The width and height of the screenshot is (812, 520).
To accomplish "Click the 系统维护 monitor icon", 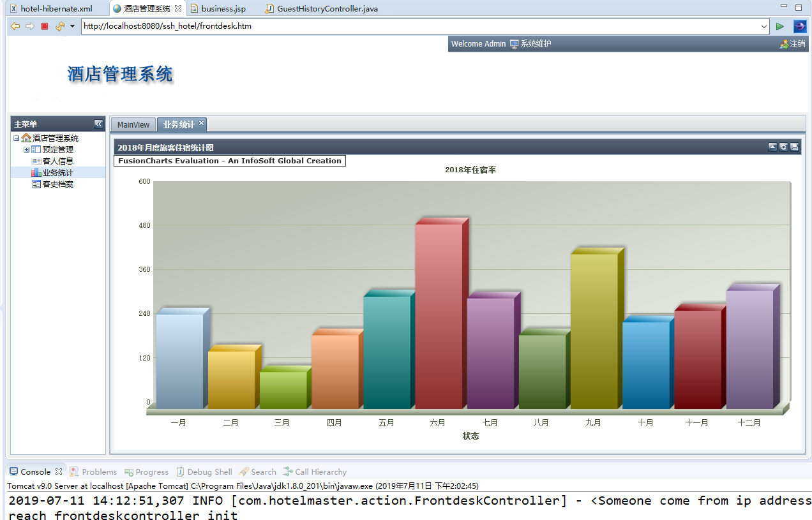I will pyautogui.click(x=514, y=44).
